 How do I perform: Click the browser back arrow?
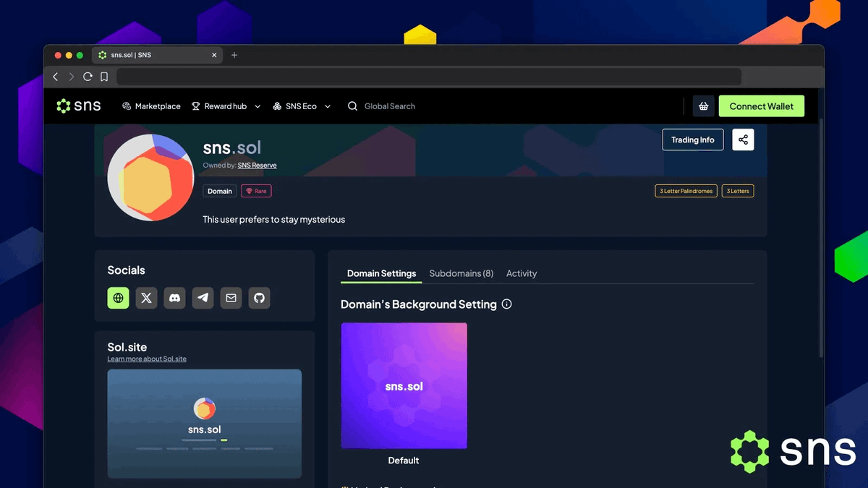[56, 77]
